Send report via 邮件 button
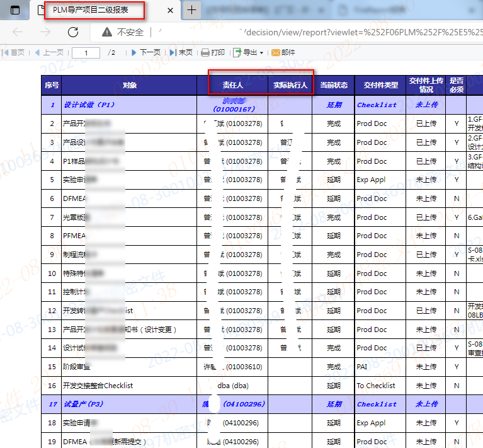 pos(283,53)
